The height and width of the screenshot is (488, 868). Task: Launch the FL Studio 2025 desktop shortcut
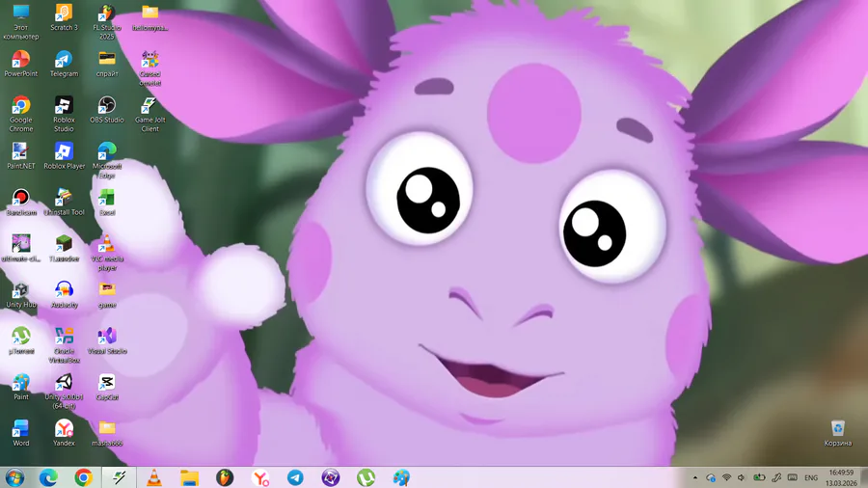[x=107, y=22]
